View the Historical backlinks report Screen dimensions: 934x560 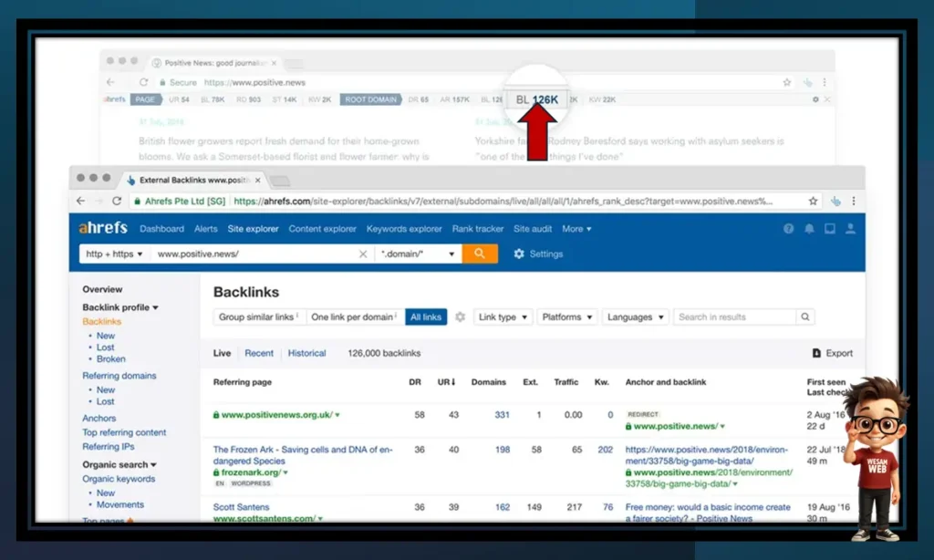click(x=306, y=352)
